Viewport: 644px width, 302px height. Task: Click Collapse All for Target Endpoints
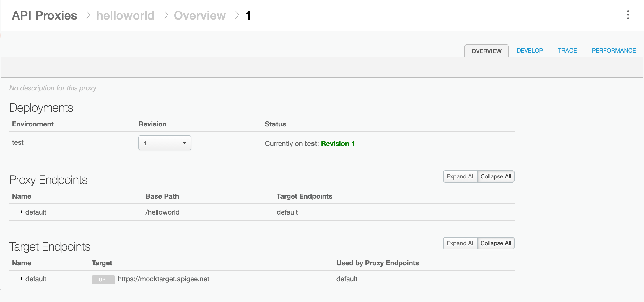[x=496, y=243]
